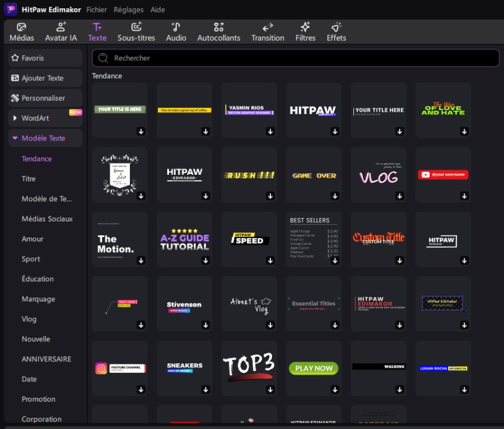
Task: Download the TOP3 template
Action: click(x=270, y=390)
